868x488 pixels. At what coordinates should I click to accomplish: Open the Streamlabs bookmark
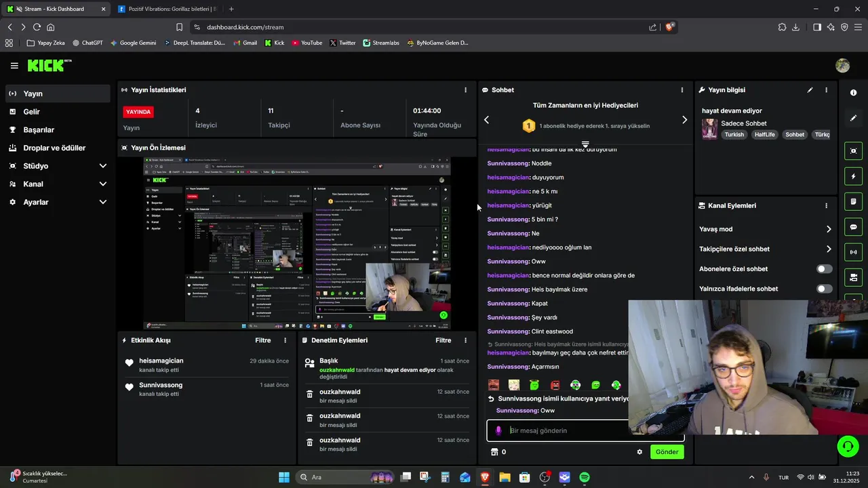381,43
